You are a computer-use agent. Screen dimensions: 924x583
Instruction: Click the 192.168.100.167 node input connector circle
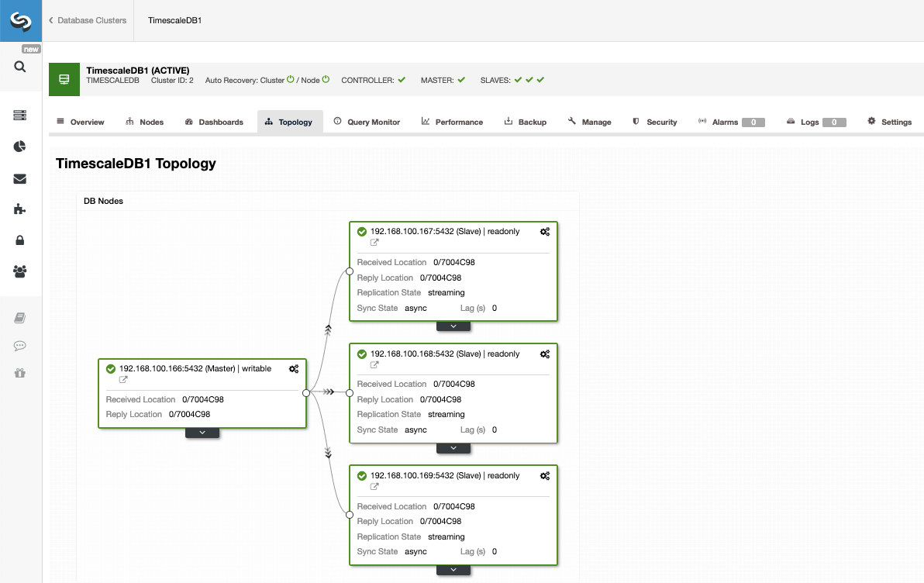point(350,271)
